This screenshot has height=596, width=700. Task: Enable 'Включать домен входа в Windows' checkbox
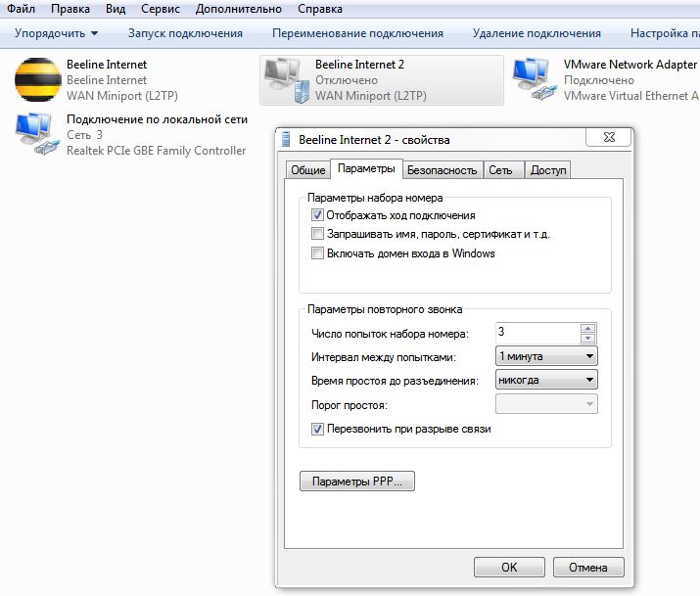point(317,253)
